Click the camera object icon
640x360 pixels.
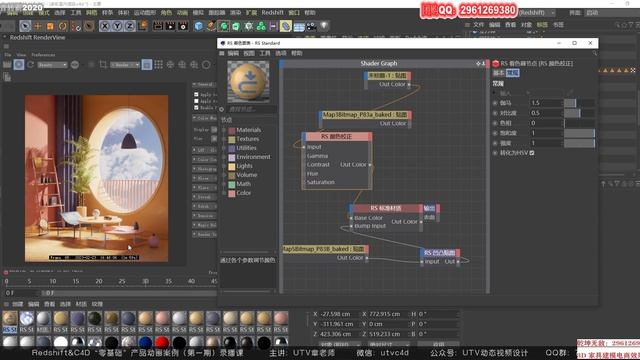point(311,27)
